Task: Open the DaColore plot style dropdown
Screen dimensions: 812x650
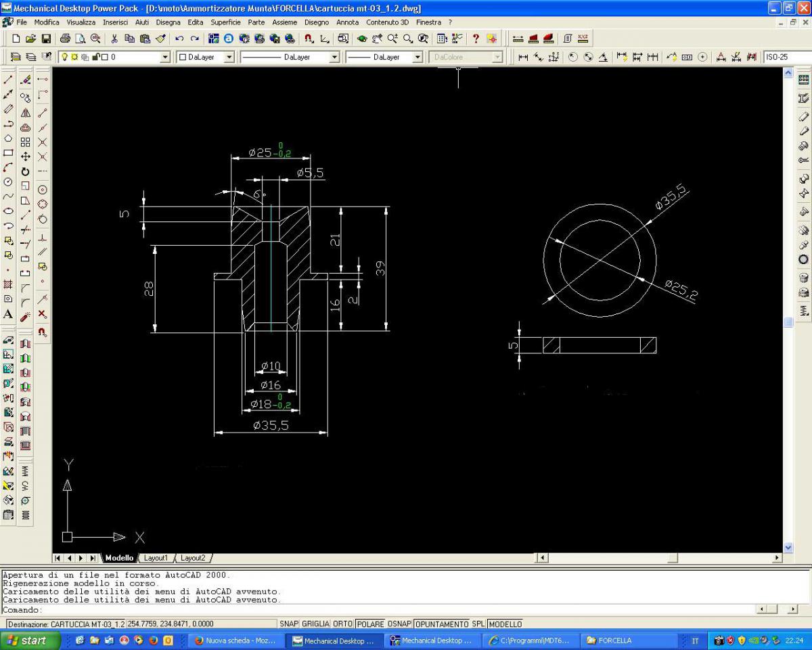Action: coord(497,58)
